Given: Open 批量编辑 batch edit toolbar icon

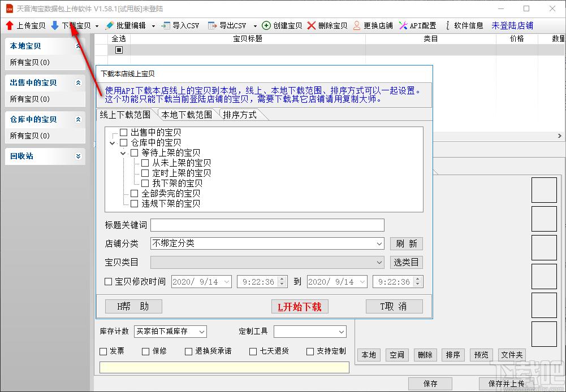Looking at the screenshot, I should point(109,25).
